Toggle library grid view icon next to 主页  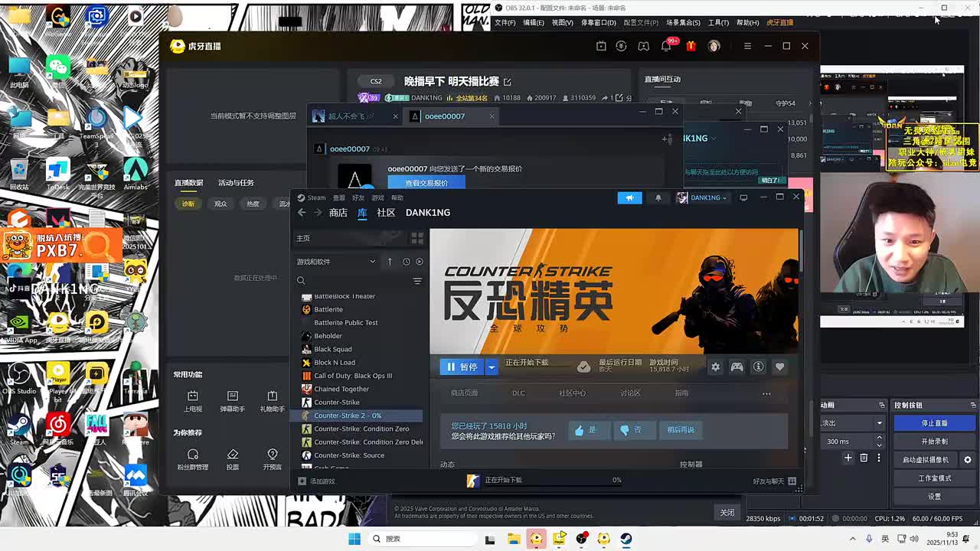(x=417, y=239)
